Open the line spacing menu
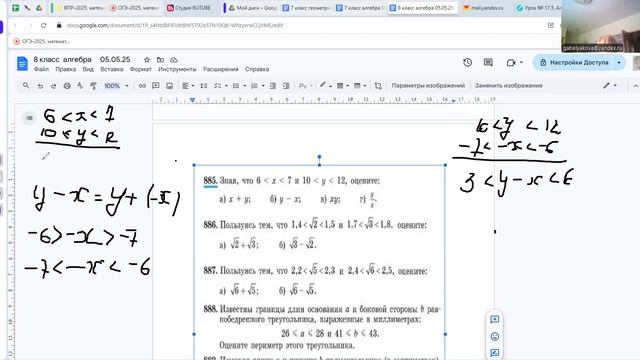The width and height of the screenshot is (640, 360). pos(204,86)
